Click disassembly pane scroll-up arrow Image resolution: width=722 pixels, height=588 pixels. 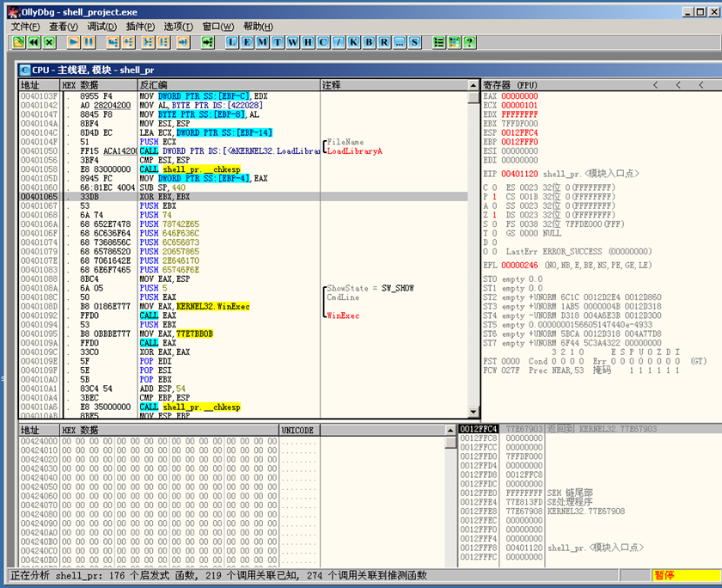click(x=474, y=85)
